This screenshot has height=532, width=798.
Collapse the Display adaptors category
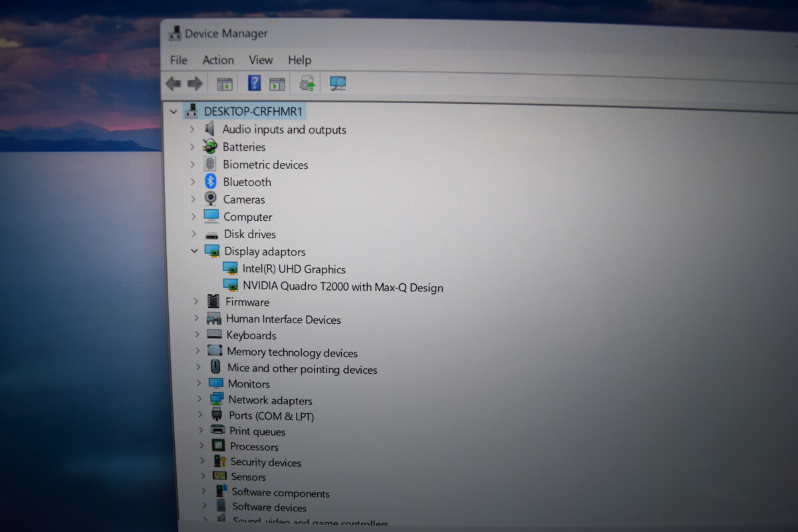click(194, 251)
